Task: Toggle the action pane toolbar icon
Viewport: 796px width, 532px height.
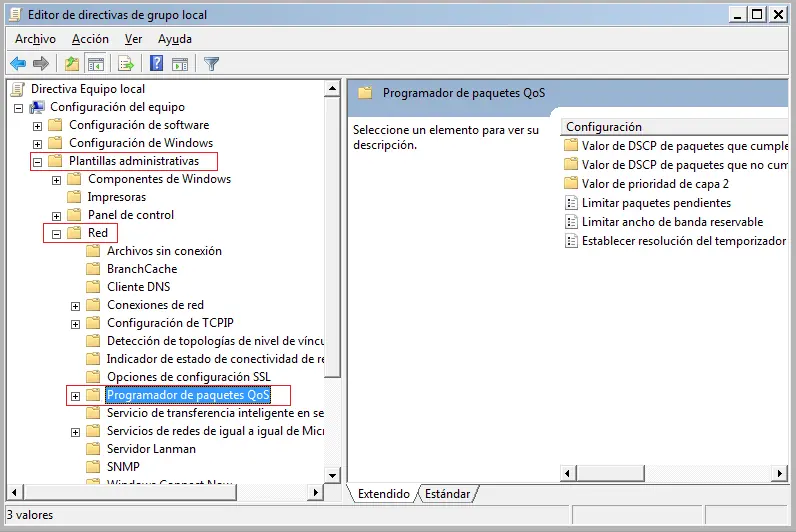Action: pos(180,64)
